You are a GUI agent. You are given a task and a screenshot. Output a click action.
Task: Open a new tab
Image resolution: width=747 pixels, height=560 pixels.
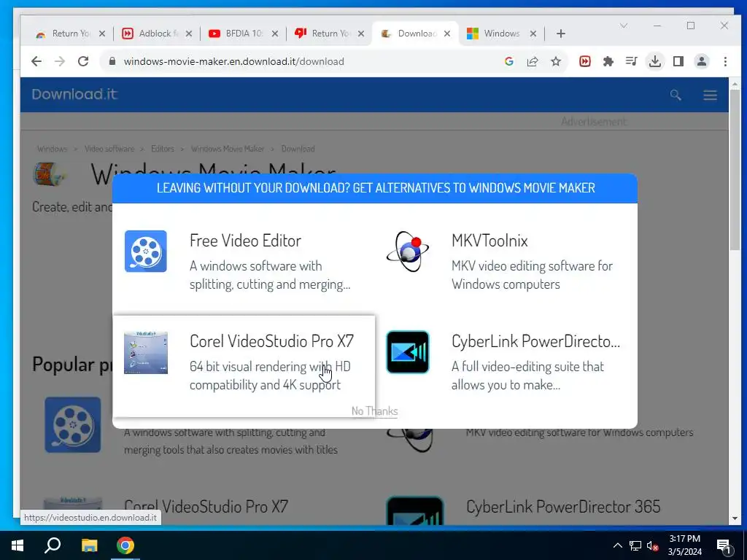click(x=561, y=34)
